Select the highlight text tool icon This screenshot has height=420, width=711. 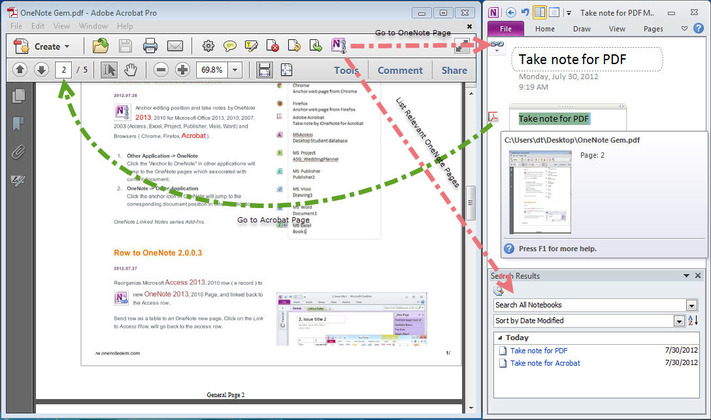click(x=251, y=46)
